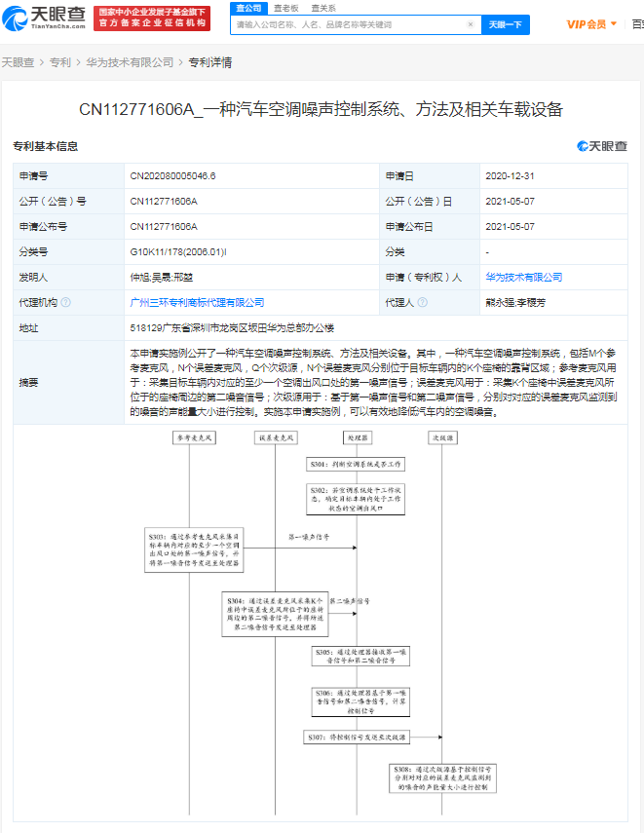
Task: Click the 申请公布日 date value 2021-05-07
Action: point(510,226)
